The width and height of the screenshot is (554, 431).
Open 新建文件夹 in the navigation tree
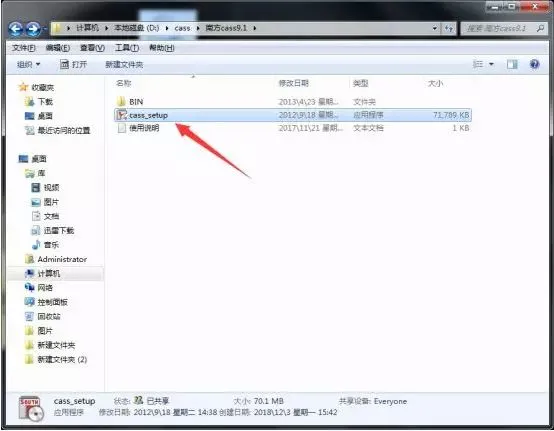point(56,345)
